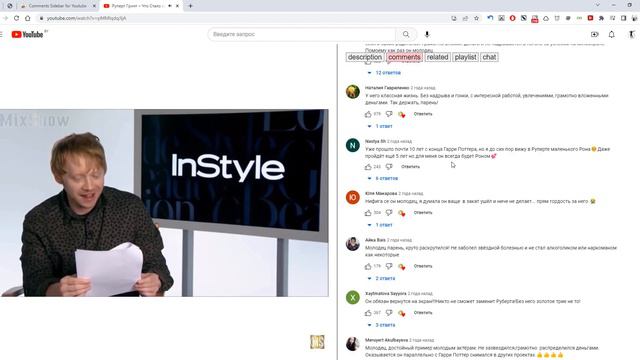Open Aika Bais's channel name link
Image resolution: width=640 pixels, height=360 pixels.
click(x=375, y=240)
